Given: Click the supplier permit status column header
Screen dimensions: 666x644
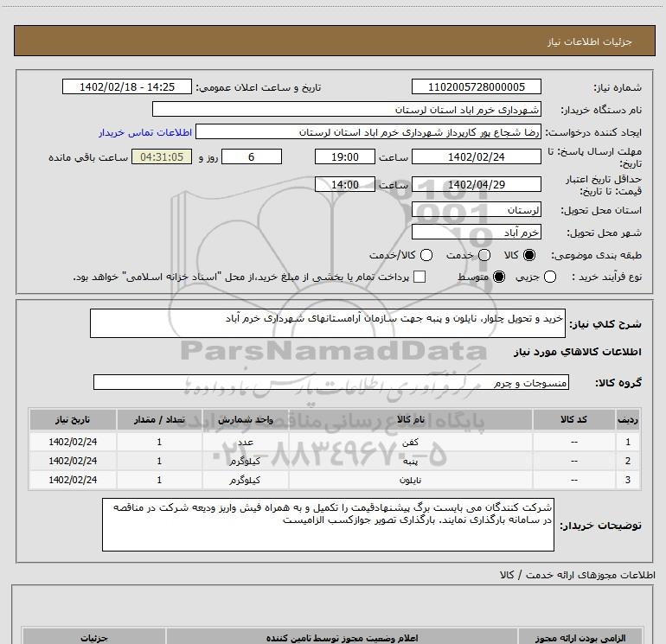Looking at the screenshot, I should (342, 638).
